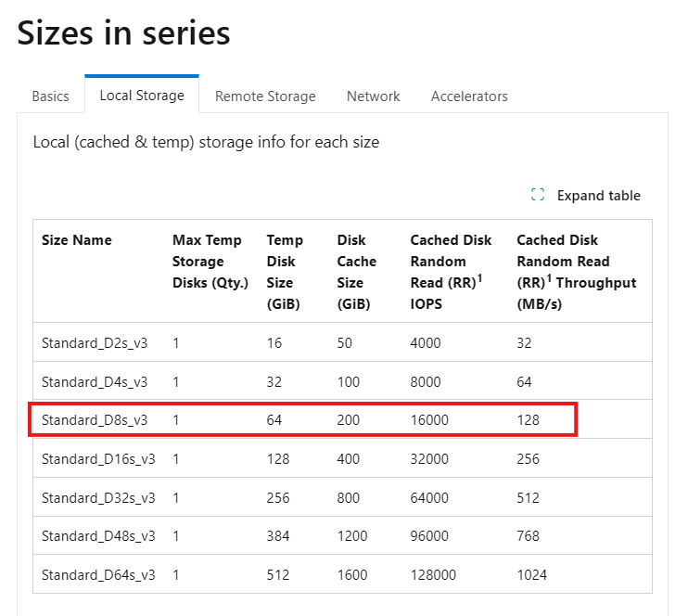The image size is (675, 616).
Task: Click the Standard_D4s_v3 row label
Action: click(95, 381)
